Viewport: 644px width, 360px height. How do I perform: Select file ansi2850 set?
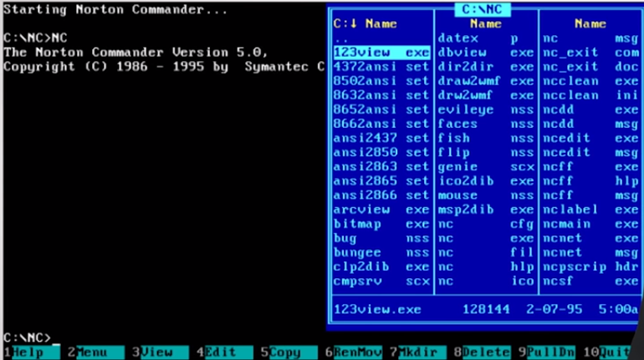point(381,153)
